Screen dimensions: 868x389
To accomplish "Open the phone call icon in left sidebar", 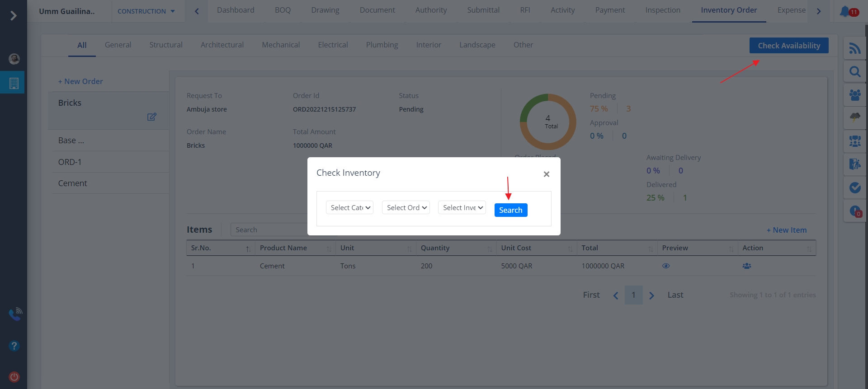I will [15, 314].
